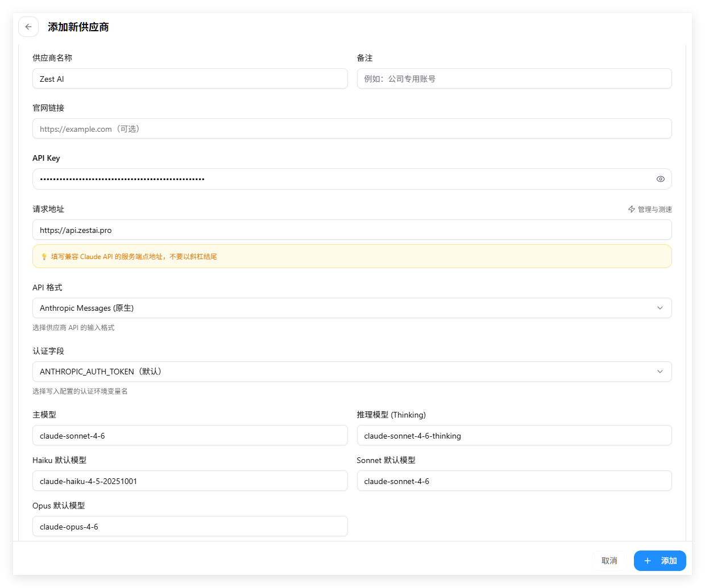Click the 主模型 input field
This screenshot has width=705, height=588.
190,436
